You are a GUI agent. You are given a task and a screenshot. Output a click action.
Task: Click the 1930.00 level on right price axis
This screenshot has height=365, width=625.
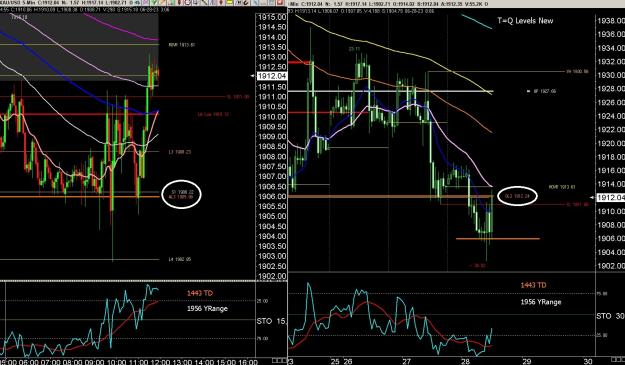pos(611,75)
